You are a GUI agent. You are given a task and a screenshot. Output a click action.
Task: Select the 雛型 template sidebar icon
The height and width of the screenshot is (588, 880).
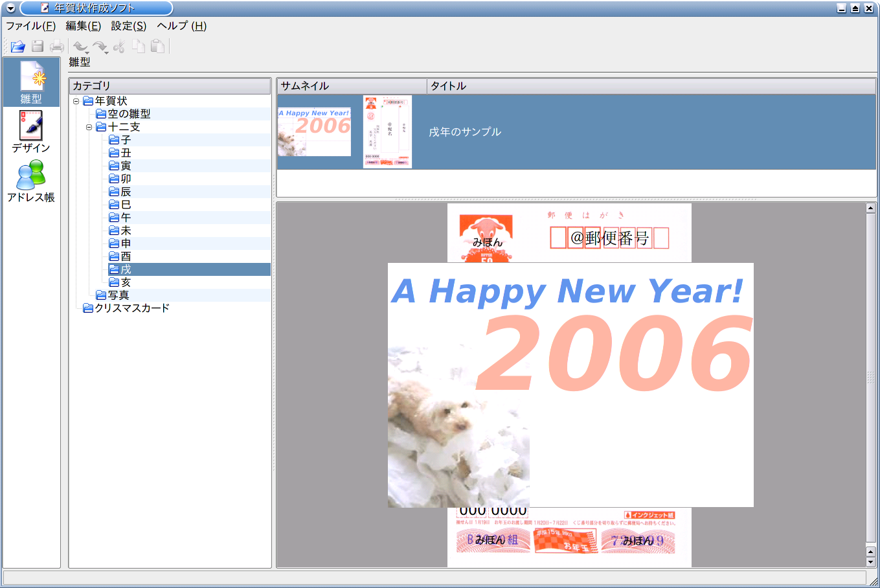31,82
